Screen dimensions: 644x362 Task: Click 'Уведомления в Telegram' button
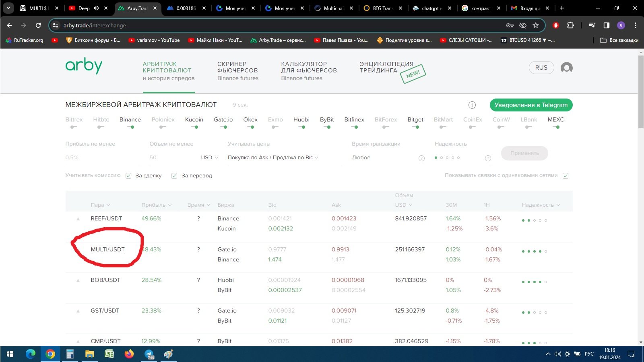click(531, 105)
